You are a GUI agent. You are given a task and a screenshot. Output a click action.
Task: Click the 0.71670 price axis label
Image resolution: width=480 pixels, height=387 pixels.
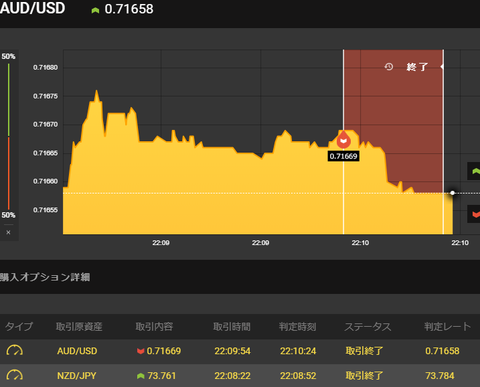(x=45, y=124)
